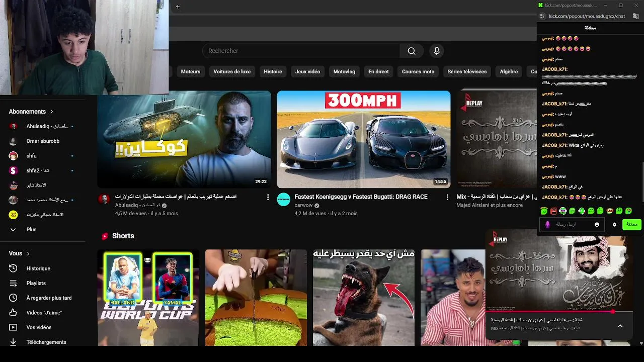
Task: Expand the Vous section chevron
Action: pos(28,253)
